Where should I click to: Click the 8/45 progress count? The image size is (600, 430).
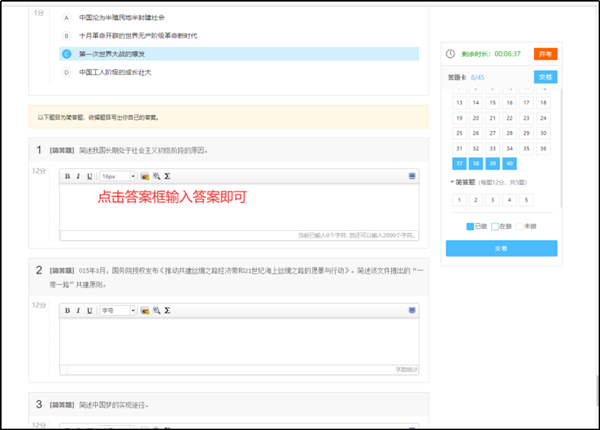click(478, 78)
